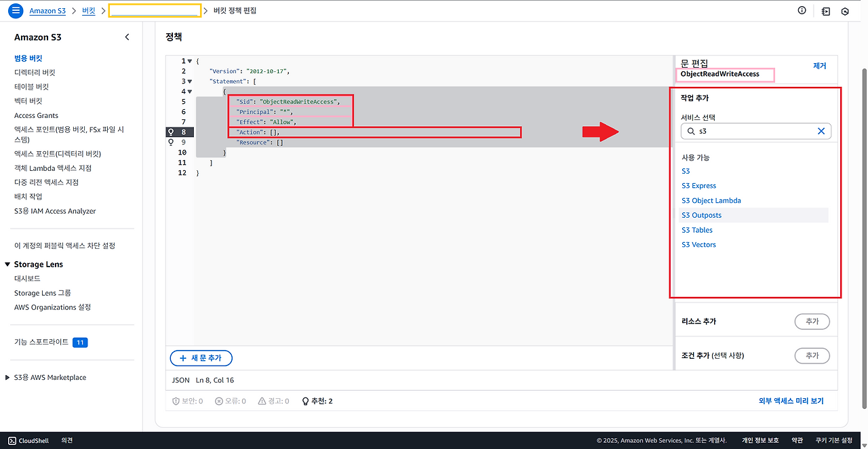Open Storage Lens 대시보드

click(x=27, y=279)
